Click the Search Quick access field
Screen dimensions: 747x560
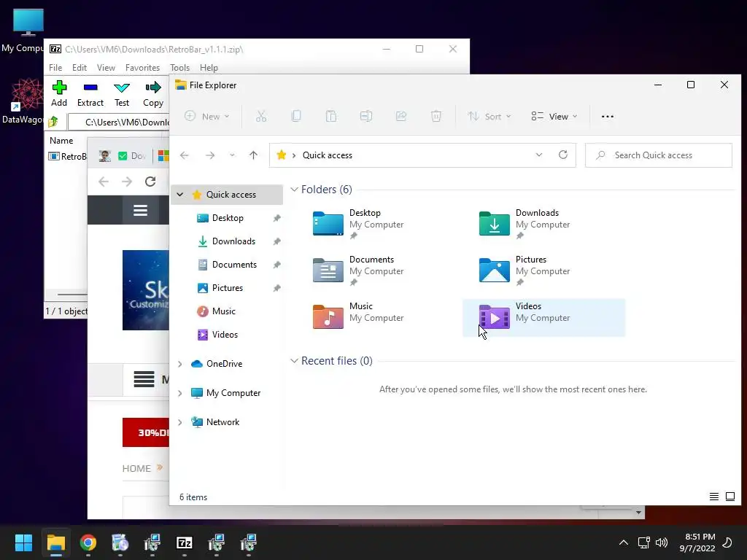659,155
